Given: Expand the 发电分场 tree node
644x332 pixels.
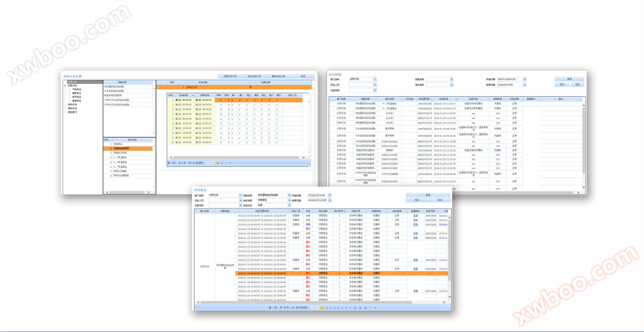Looking at the screenshot, I should coord(65,86).
